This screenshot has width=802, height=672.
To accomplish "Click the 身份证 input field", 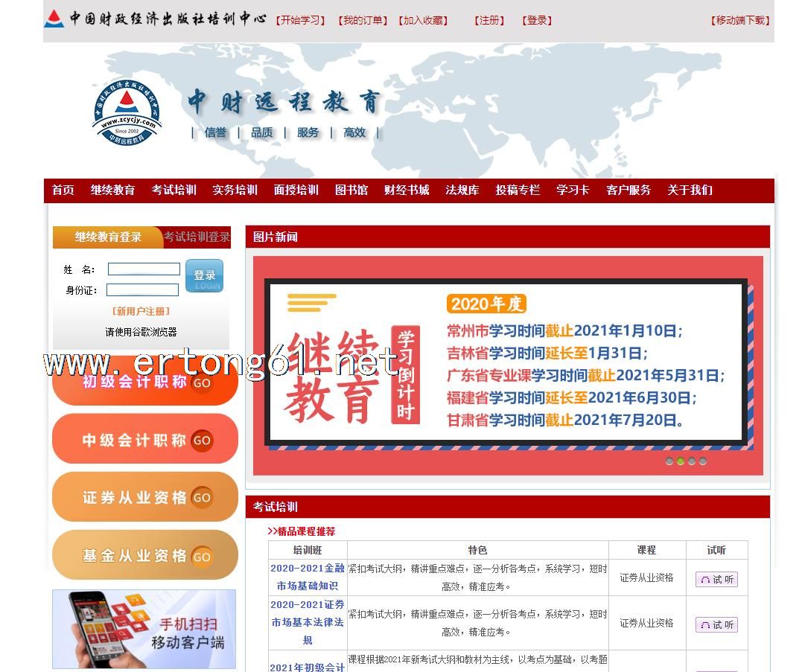I will click(x=142, y=290).
